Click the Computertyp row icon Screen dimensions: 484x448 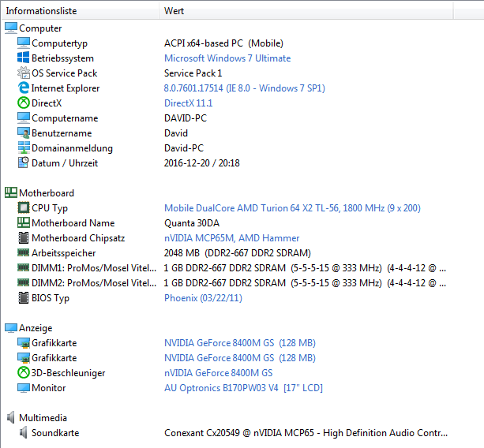coord(24,43)
